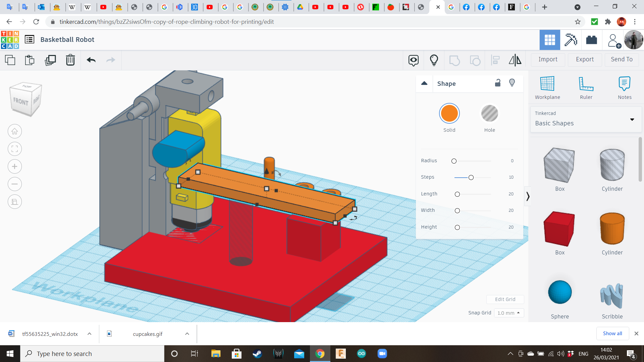Open Snap Grid 1.0 mm dropdown

tap(508, 313)
